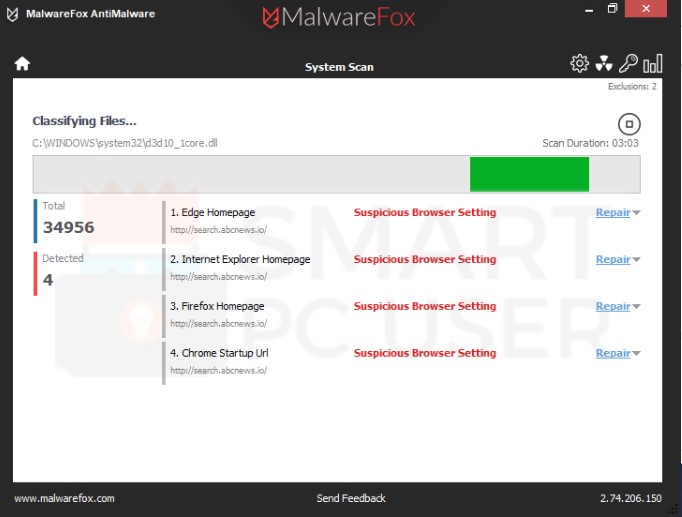The height and width of the screenshot is (517, 682).
Task: Restore down the MalwareFox window
Action: tap(612, 8)
